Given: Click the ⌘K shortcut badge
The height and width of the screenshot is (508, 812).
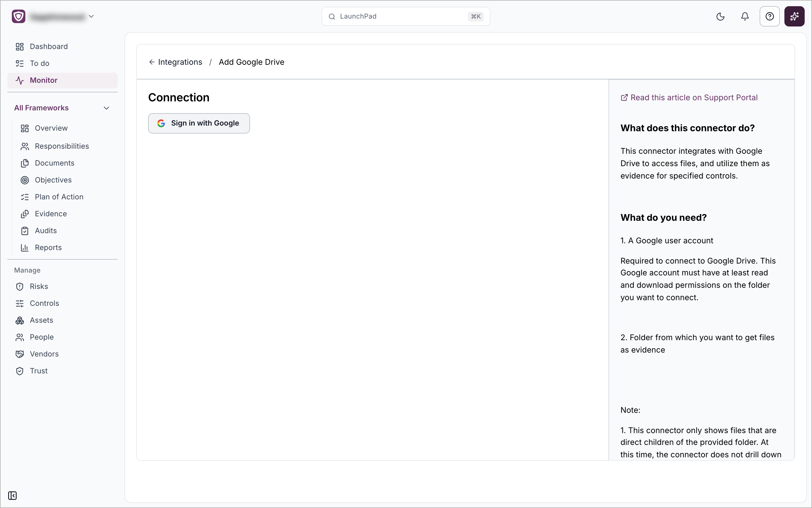Looking at the screenshot, I should click(x=475, y=16).
